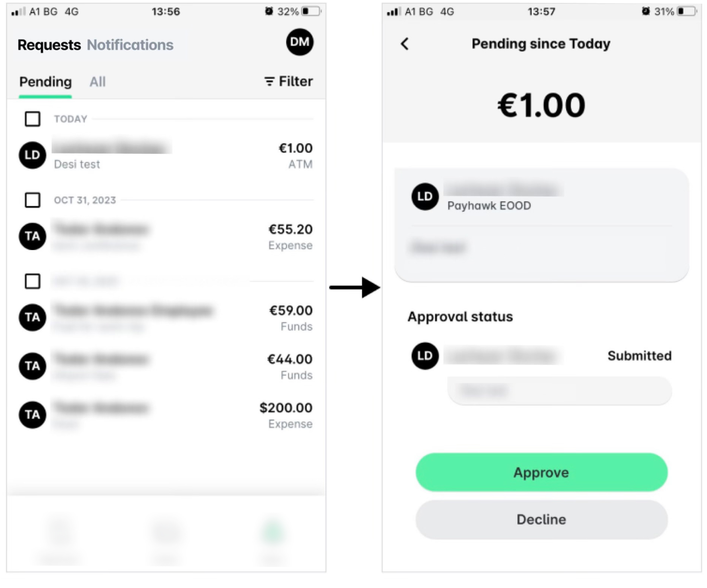Open the Filter options

[289, 81]
